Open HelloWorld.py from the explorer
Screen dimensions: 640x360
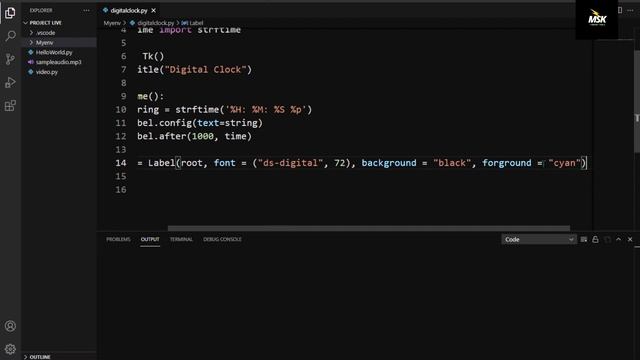pos(54,52)
